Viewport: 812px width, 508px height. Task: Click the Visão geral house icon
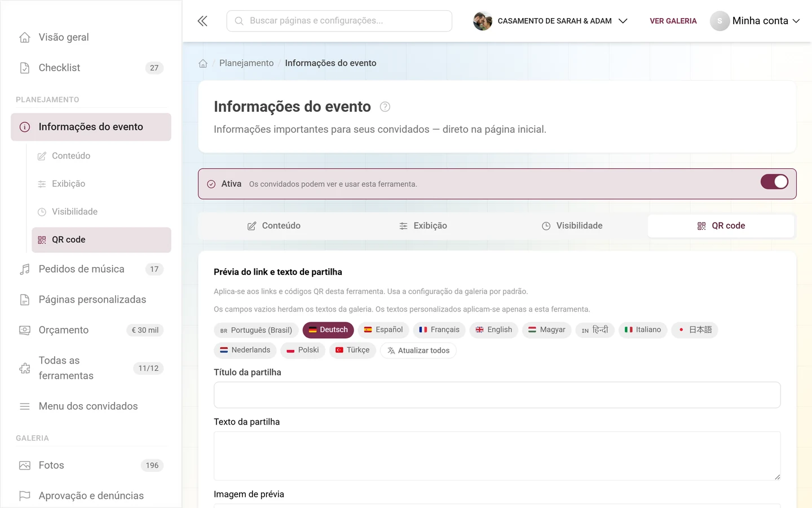point(25,37)
